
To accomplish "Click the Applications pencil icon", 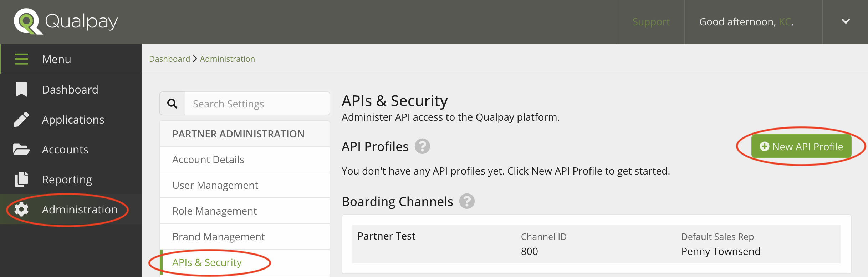I will tap(21, 119).
